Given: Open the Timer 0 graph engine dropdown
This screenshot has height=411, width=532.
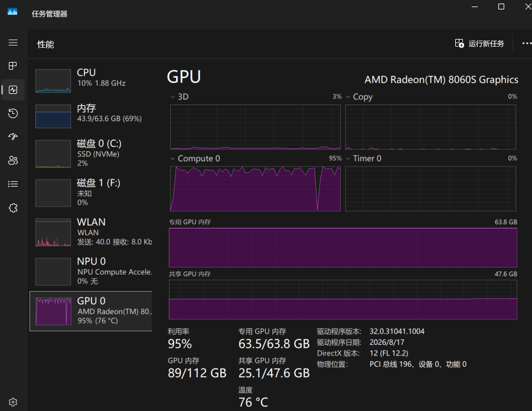Looking at the screenshot, I should tap(348, 158).
